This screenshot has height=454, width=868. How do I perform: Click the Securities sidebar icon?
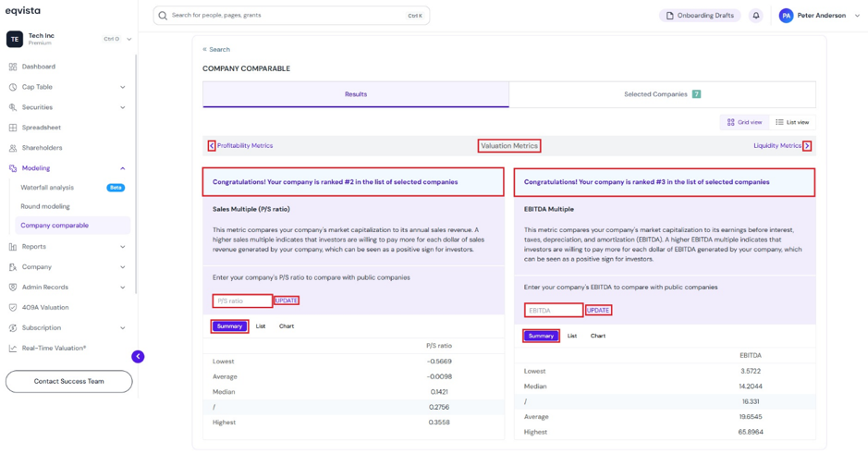click(x=13, y=107)
